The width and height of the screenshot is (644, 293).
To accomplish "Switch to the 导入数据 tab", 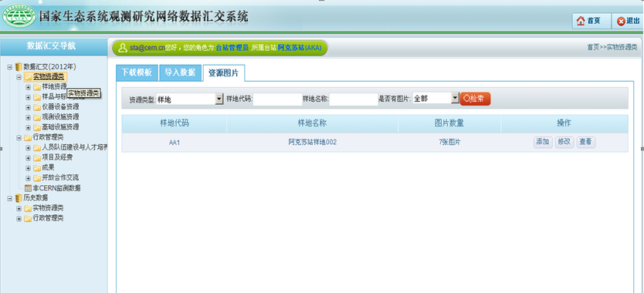I will click(x=180, y=73).
